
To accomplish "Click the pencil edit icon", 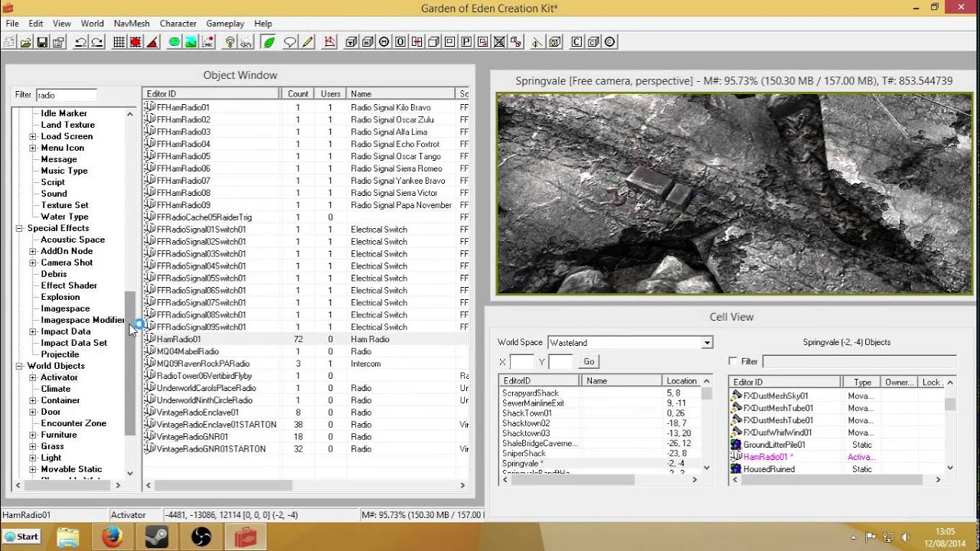I will 307,42.
